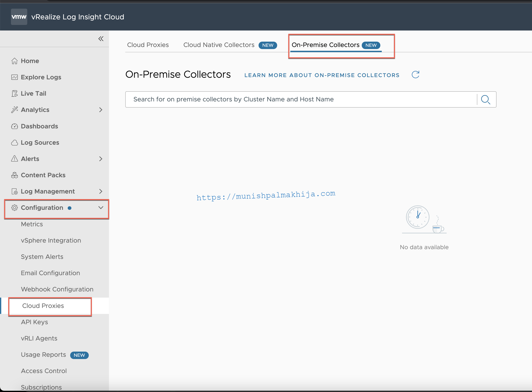532x392 pixels.
Task: Click the Log Management file-gear icon
Action: pos(14,191)
